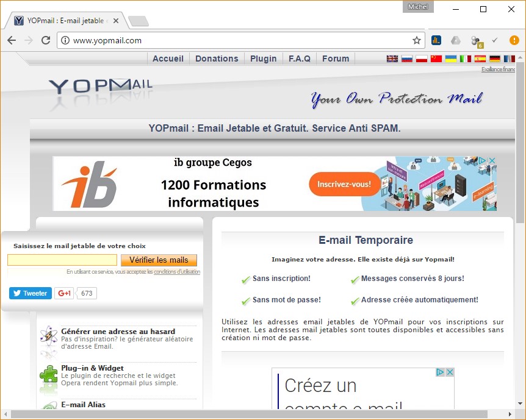The image size is (526, 420).
Task: Click the checkmark extension icon
Action: (x=495, y=40)
